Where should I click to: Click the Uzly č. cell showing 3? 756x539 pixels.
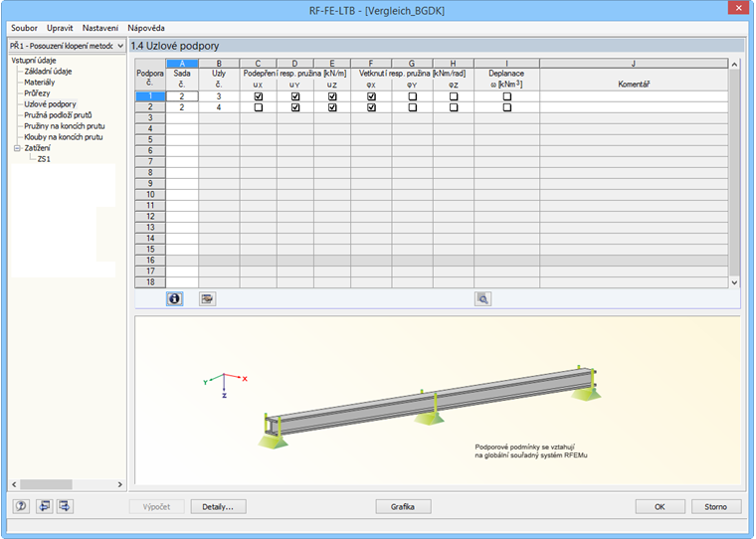click(x=219, y=96)
